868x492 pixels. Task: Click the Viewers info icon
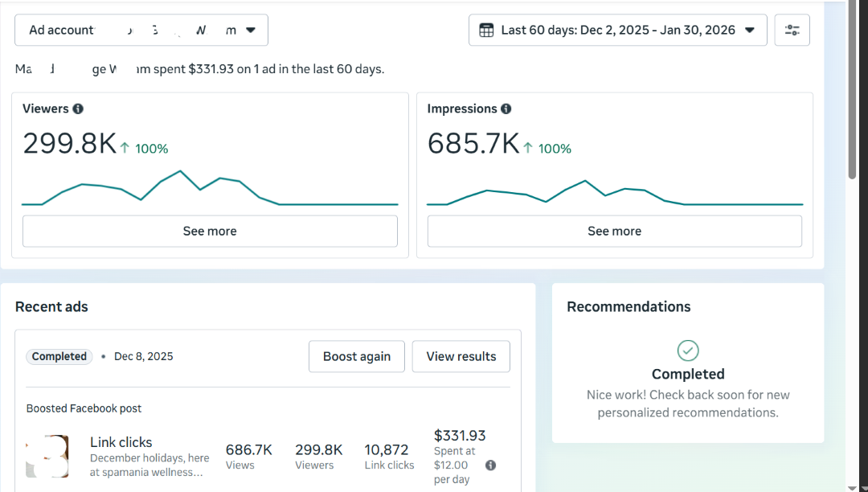click(78, 109)
